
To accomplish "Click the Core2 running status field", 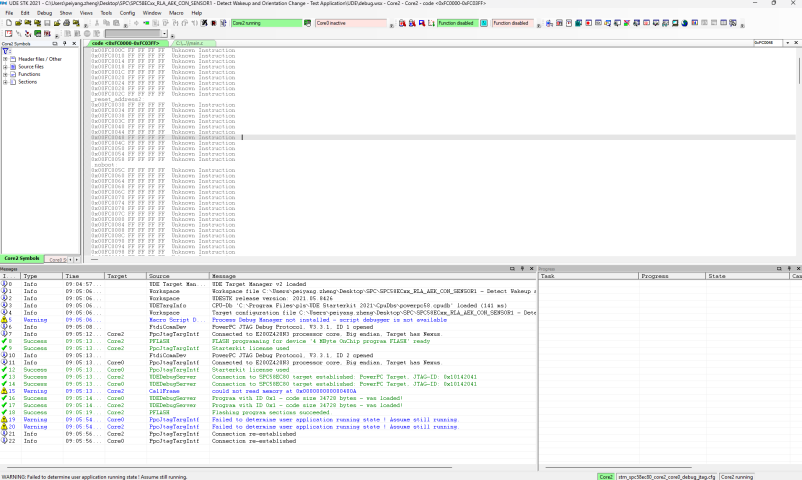I will (x=266, y=23).
